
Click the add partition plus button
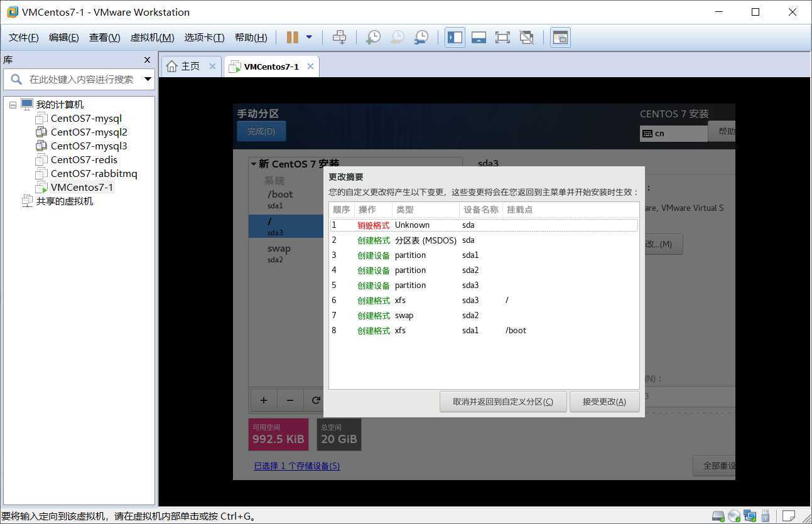coord(264,400)
